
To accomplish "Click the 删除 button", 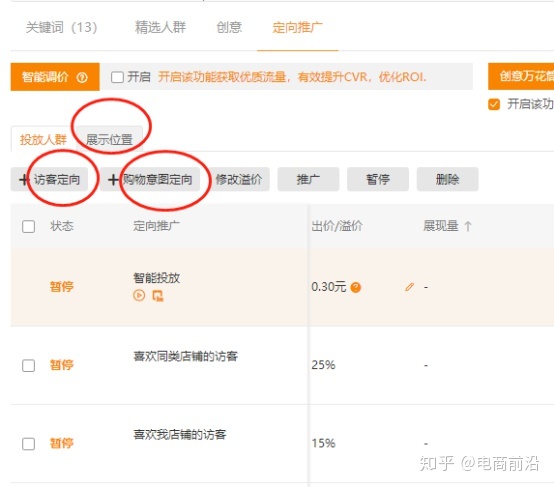I will point(447,180).
